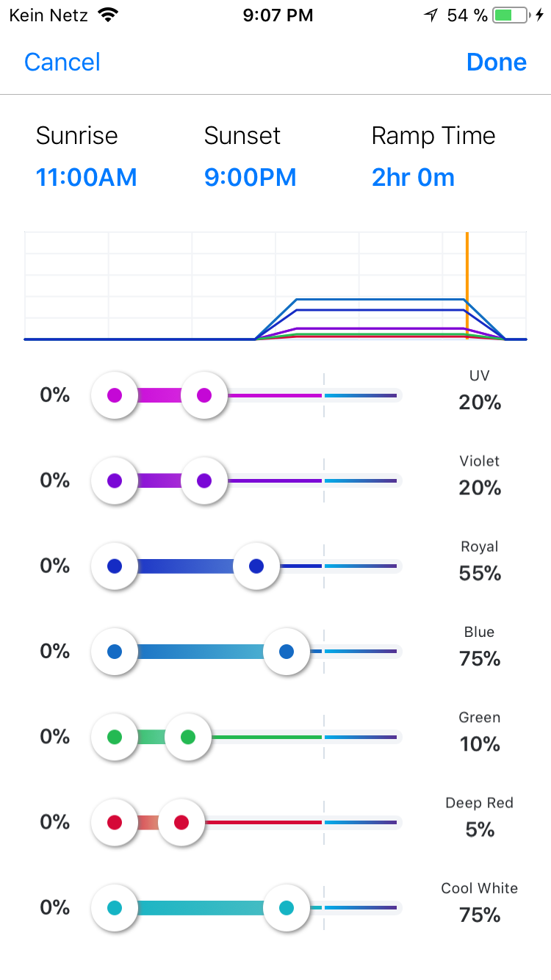The height and width of the screenshot is (980, 551).
Task: Click the Cool White slider's left handle
Action: [115, 908]
